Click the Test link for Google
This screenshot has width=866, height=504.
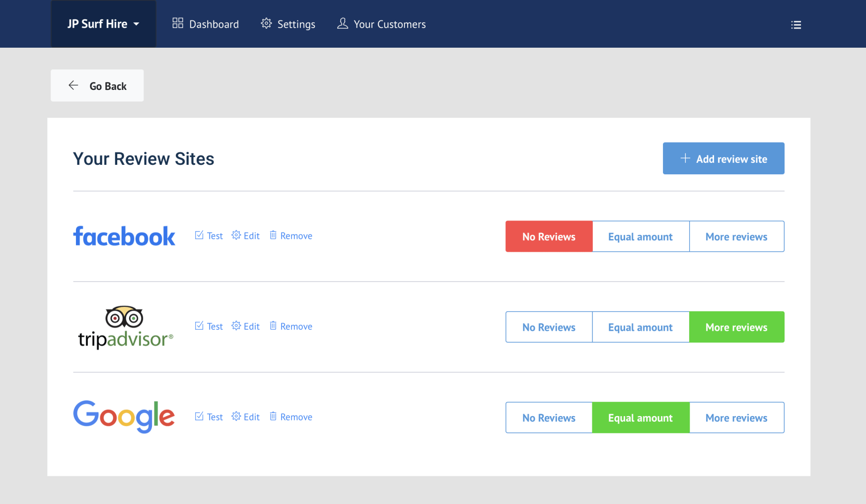coord(209,417)
